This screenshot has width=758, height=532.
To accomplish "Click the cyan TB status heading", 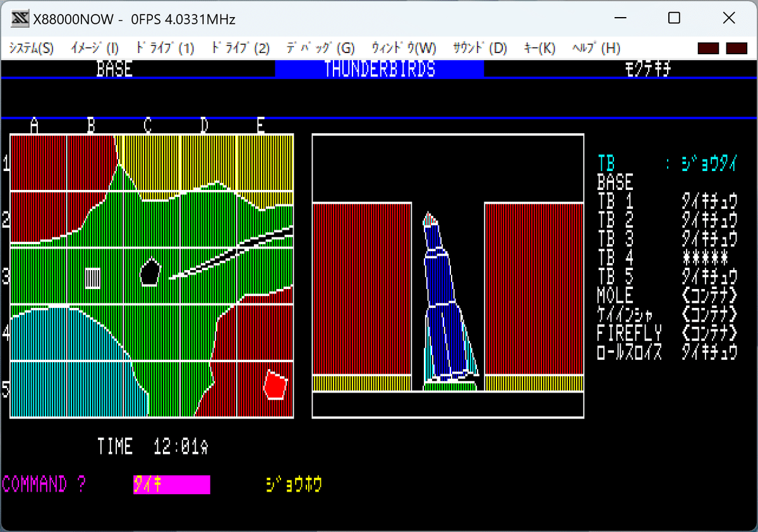I will 606,163.
